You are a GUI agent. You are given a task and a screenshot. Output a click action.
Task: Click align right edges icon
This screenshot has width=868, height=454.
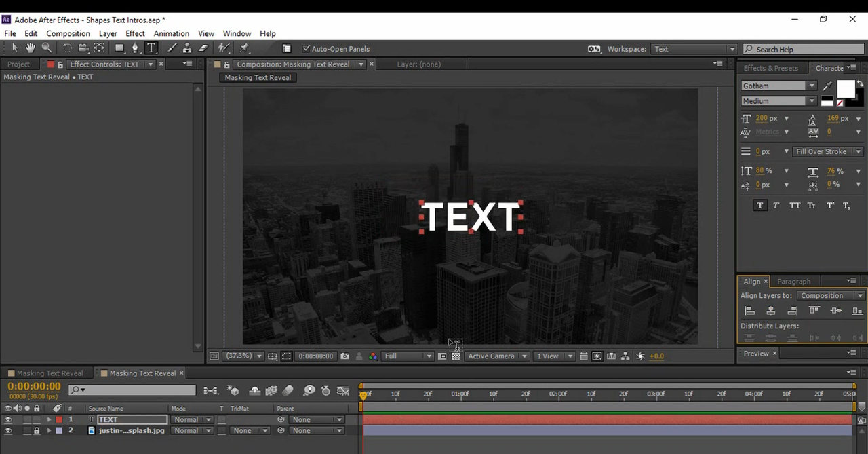(x=793, y=310)
